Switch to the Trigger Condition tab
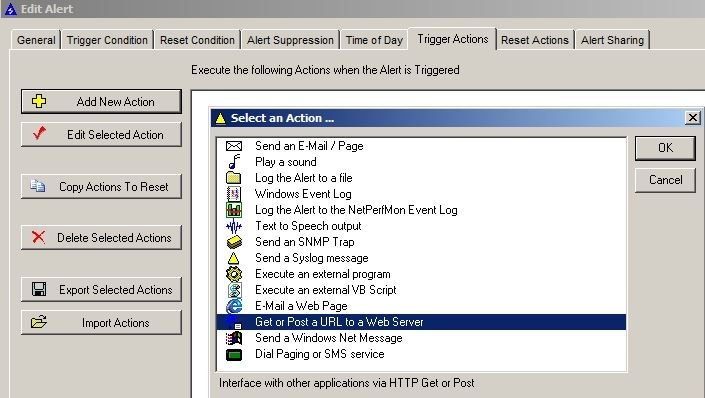The height and width of the screenshot is (398, 705). pyautogui.click(x=107, y=40)
